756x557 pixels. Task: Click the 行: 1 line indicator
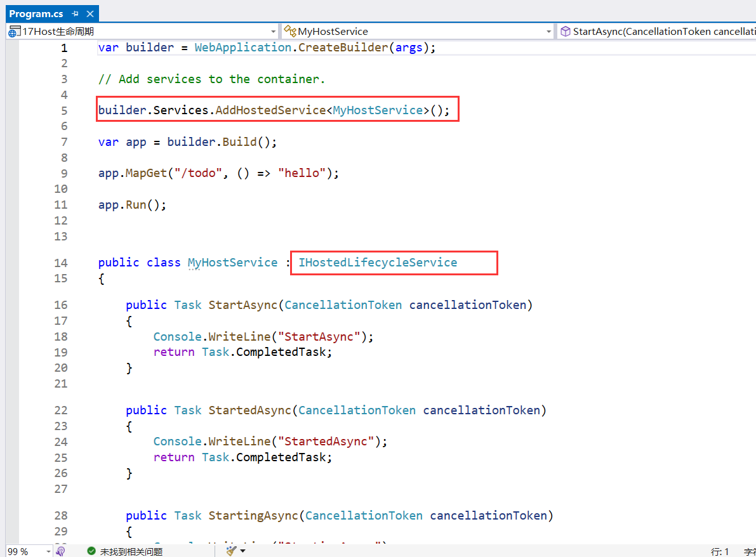[x=719, y=552]
